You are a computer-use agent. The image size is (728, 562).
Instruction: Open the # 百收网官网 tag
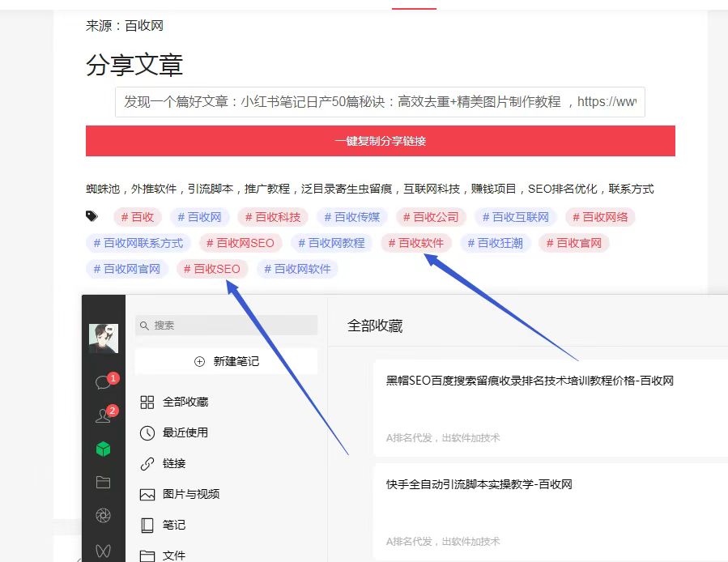(x=127, y=269)
